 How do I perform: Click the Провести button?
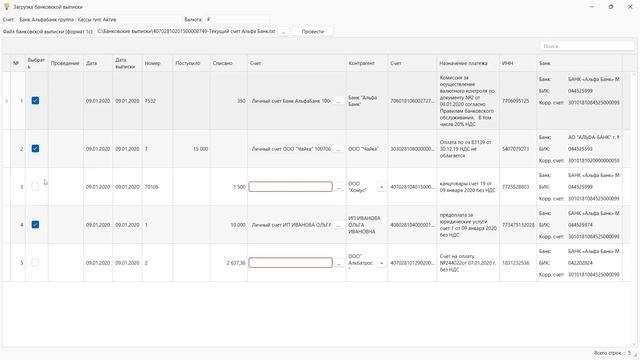[x=313, y=31]
